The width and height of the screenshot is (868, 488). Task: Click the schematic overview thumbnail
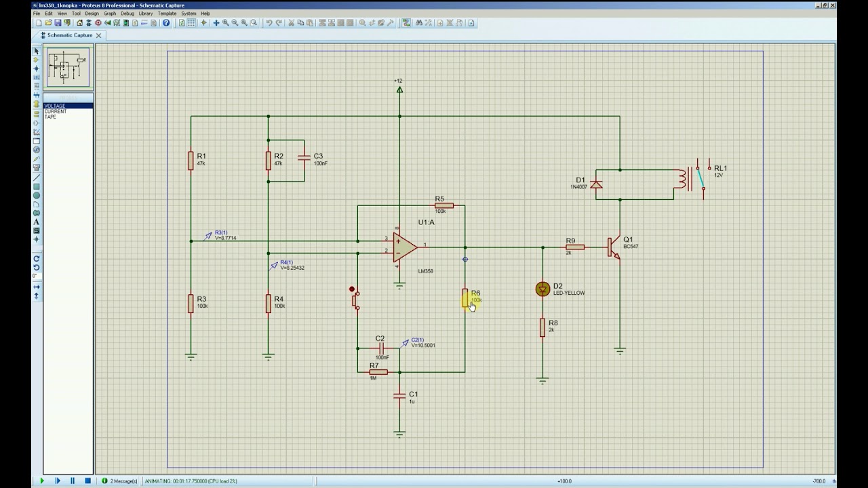[68, 67]
